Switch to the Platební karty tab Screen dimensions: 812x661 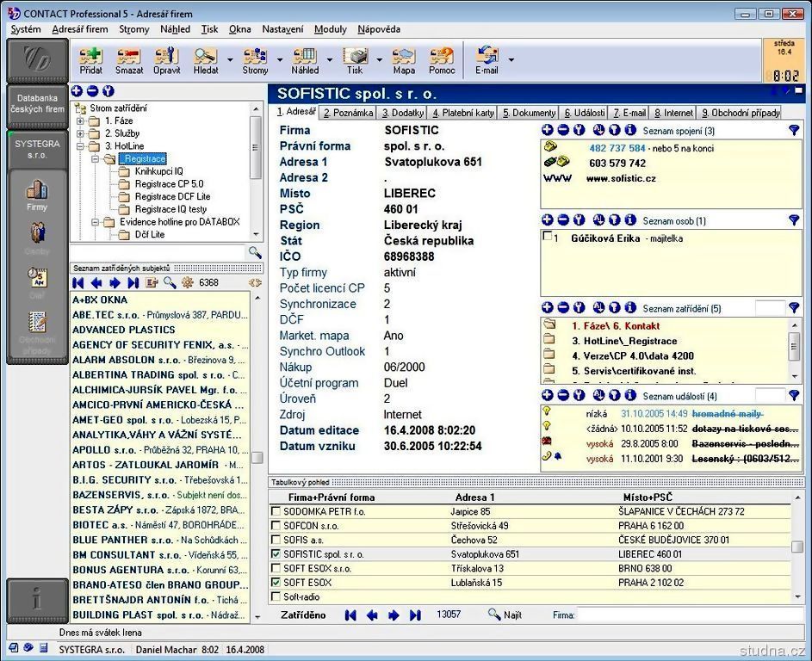(463, 113)
